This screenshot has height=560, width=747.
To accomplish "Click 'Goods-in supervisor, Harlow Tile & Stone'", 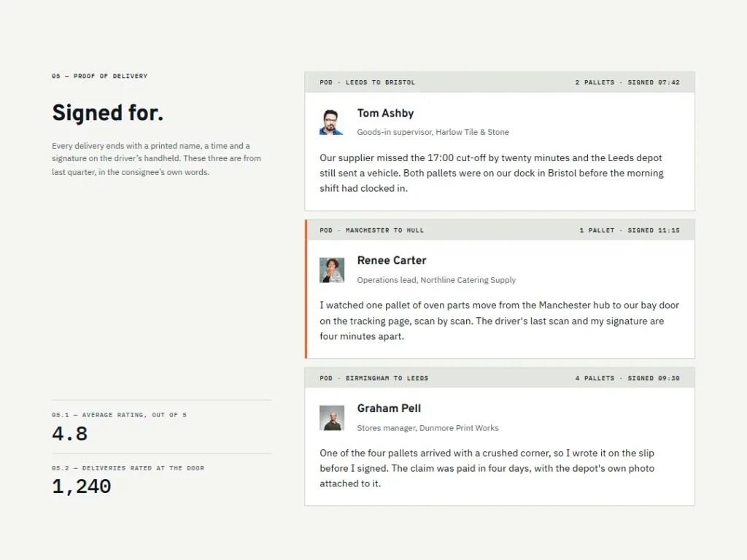I will [433, 133].
